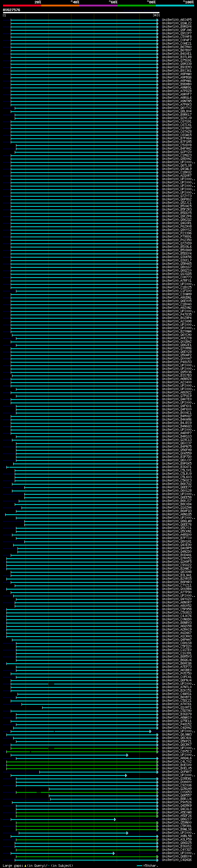197x868 pixels.
Task: Select the UniRef100_Q29C13 label
Action: click(x=177, y=440)
